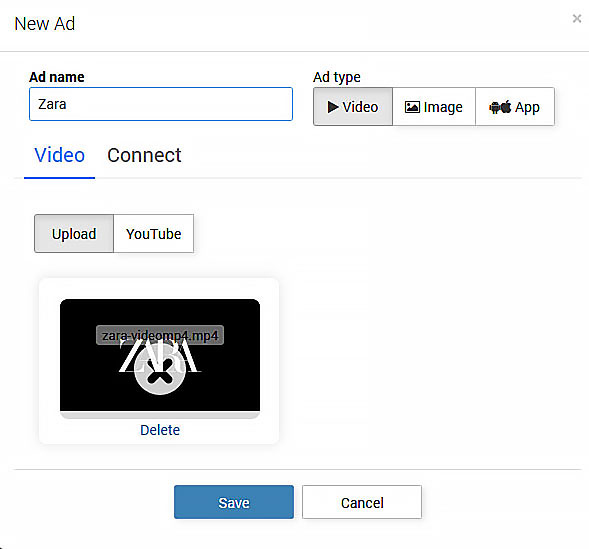
Task: Click the Android and Apple icon
Action: pyautogui.click(x=500, y=107)
